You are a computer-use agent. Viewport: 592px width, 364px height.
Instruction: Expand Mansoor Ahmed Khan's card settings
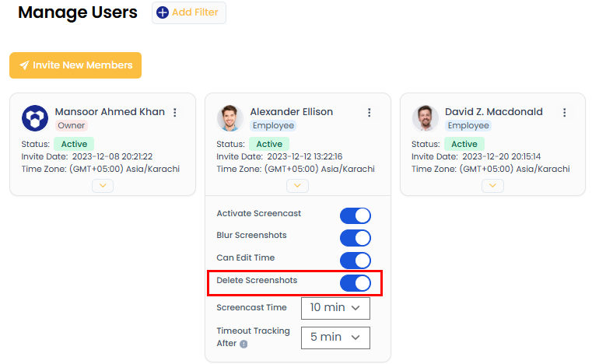pyautogui.click(x=103, y=186)
